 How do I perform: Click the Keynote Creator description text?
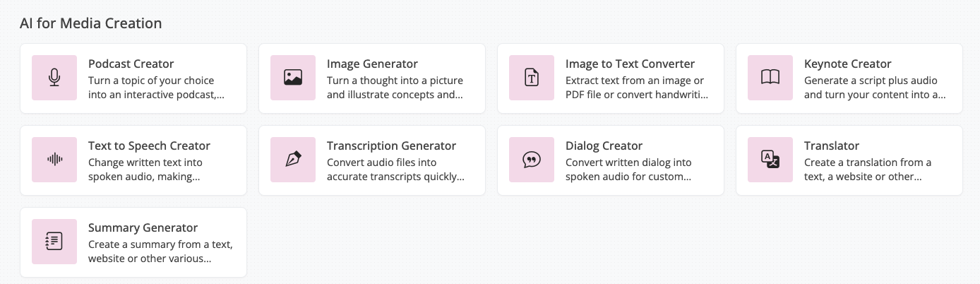click(x=874, y=88)
